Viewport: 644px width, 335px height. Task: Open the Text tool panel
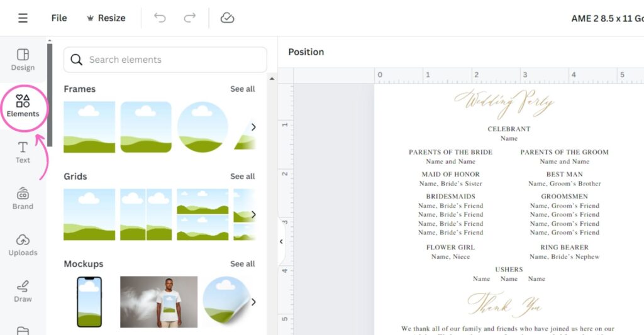pyautogui.click(x=23, y=152)
